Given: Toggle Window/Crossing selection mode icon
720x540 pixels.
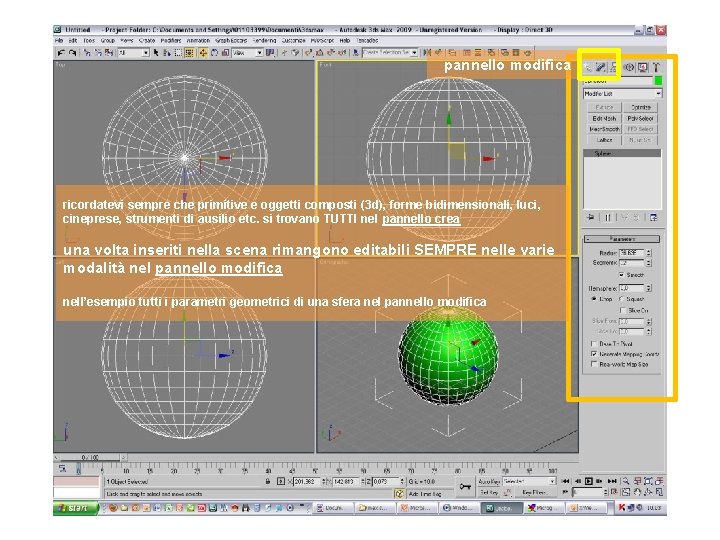Looking at the screenshot, I should click(x=189, y=53).
